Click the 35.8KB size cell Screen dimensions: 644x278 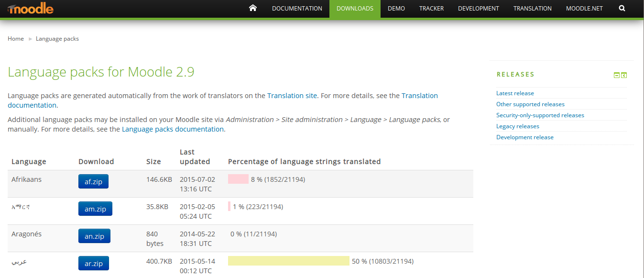click(157, 207)
